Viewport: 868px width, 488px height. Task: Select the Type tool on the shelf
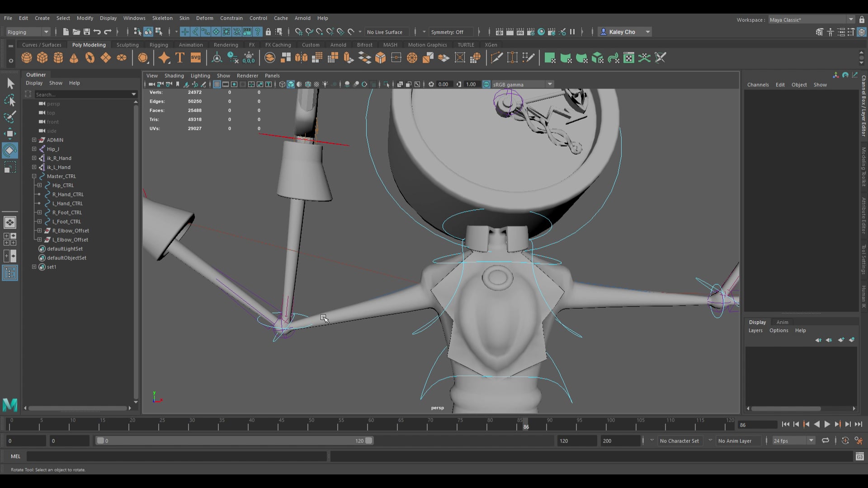coord(179,58)
